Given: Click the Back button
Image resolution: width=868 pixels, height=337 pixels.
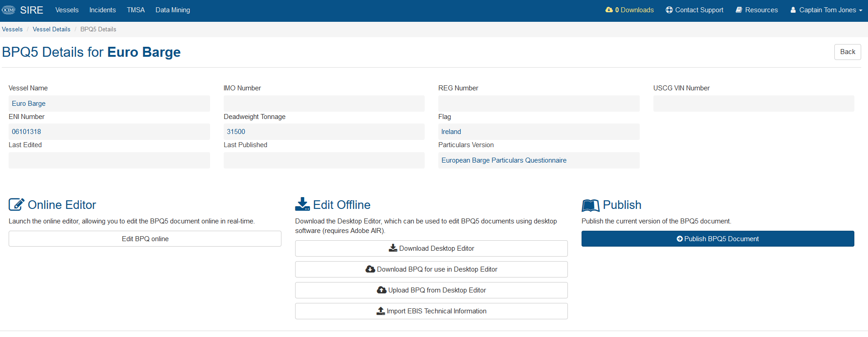Looking at the screenshot, I should (848, 52).
